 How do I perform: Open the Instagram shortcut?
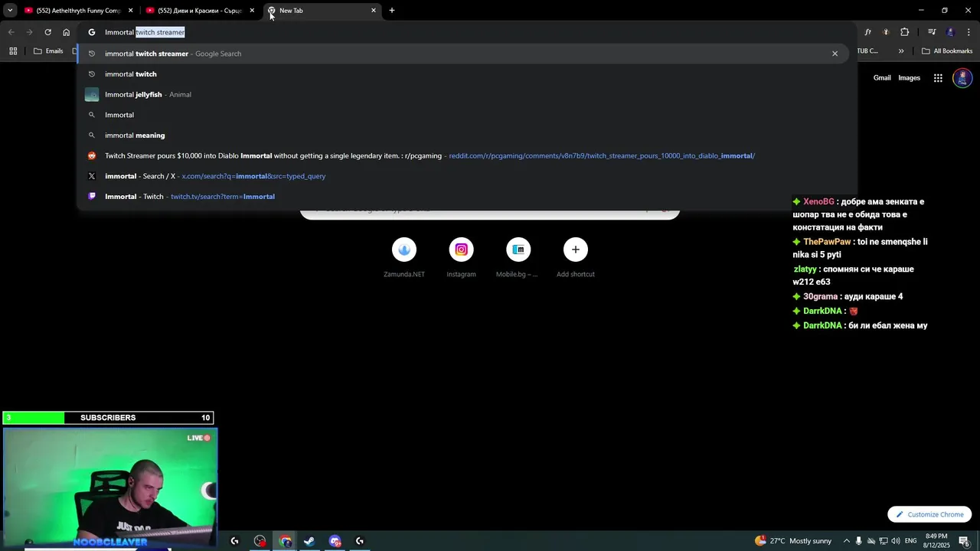[461, 258]
